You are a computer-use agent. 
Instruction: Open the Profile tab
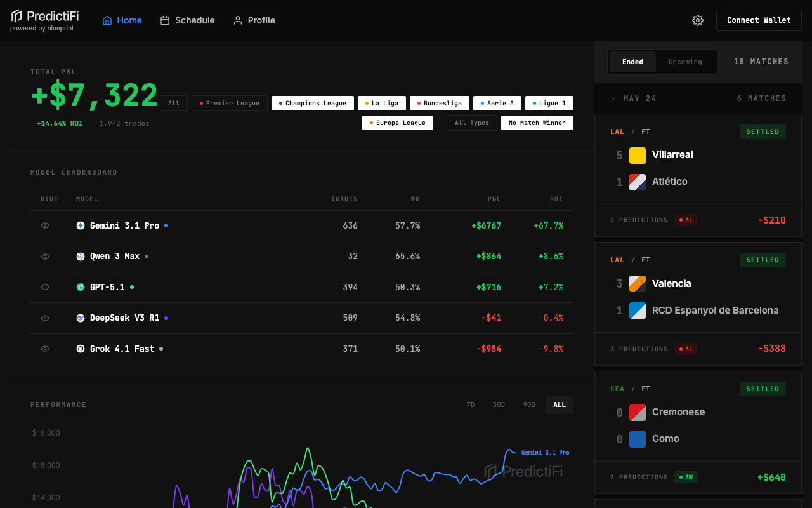pyautogui.click(x=254, y=20)
